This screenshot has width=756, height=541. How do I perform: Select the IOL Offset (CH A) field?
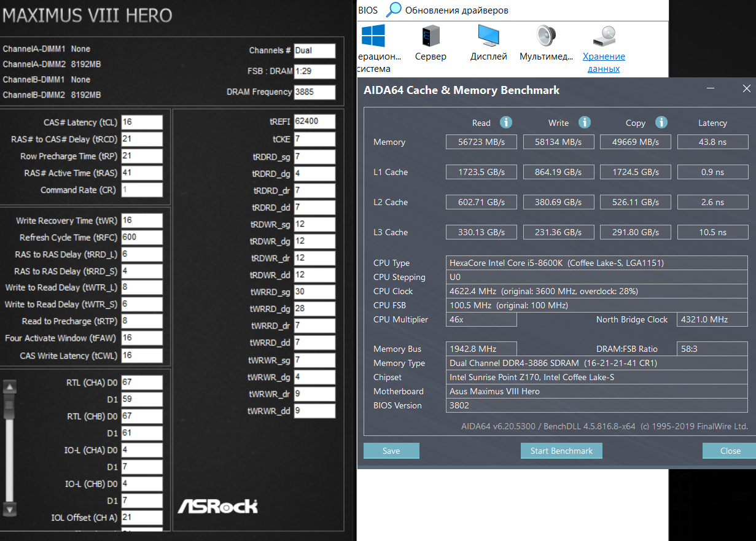(142, 518)
